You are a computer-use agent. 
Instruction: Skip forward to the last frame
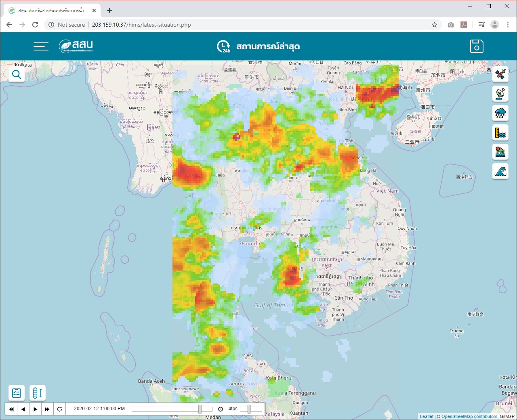(x=47, y=409)
